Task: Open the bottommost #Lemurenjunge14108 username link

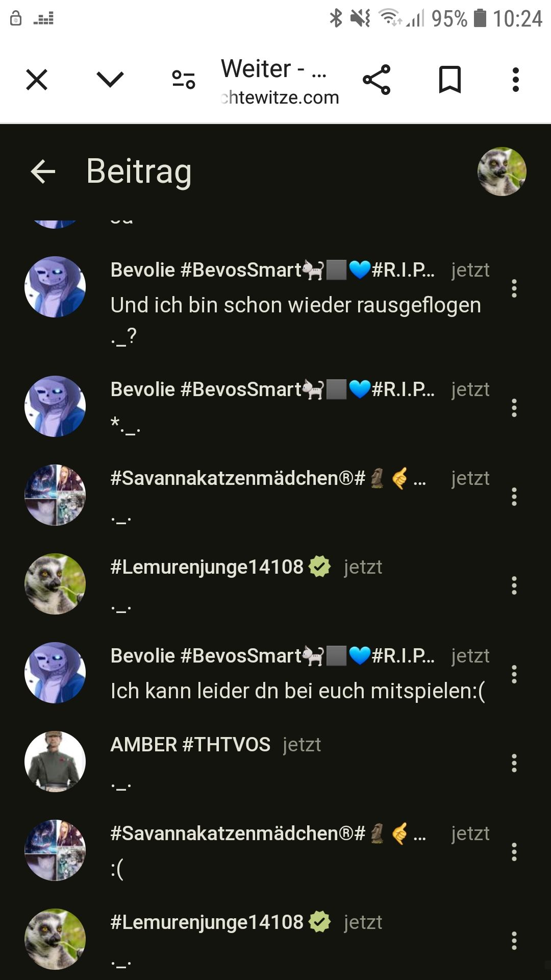Action: click(207, 922)
